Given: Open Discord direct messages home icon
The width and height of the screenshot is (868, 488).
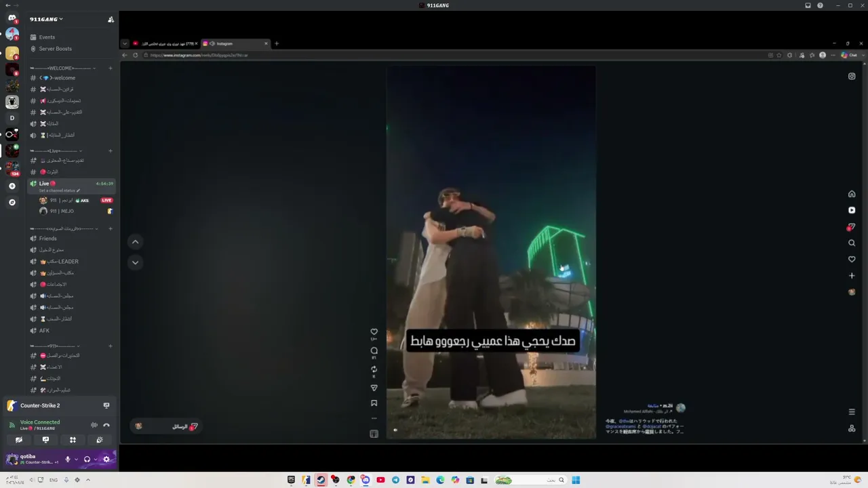Looking at the screenshot, I should (12, 18).
